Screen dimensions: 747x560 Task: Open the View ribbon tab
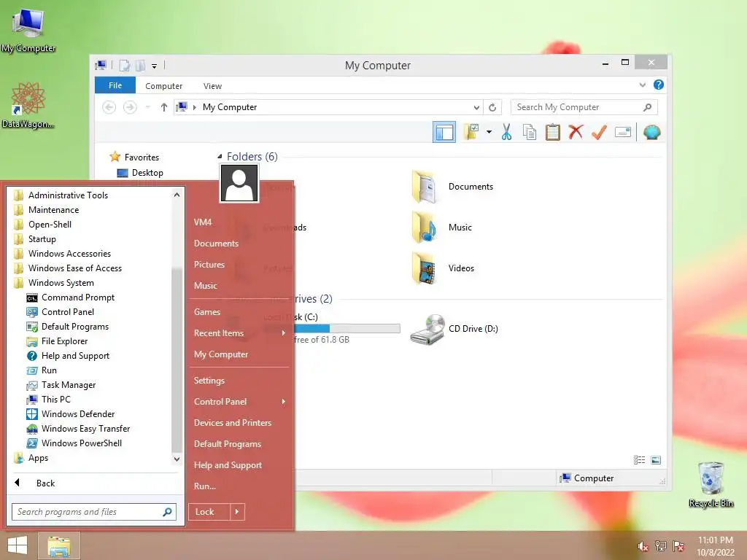tap(212, 86)
